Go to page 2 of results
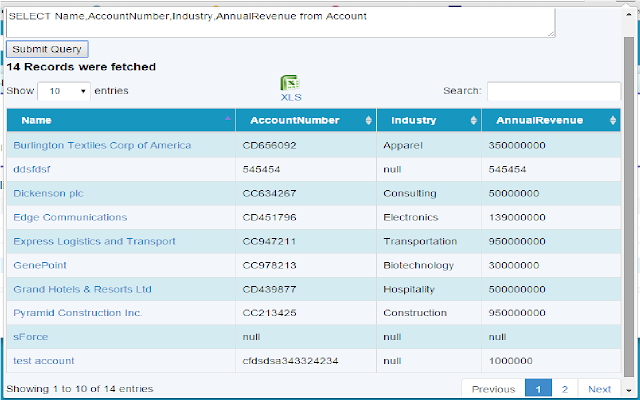The height and width of the screenshot is (400, 640). tap(564, 389)
